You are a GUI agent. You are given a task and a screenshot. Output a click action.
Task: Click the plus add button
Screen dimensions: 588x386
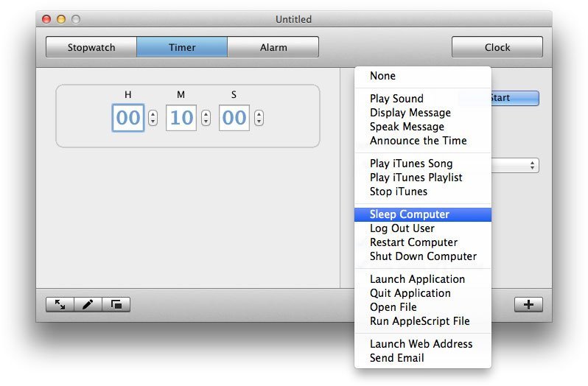(528, 305)
